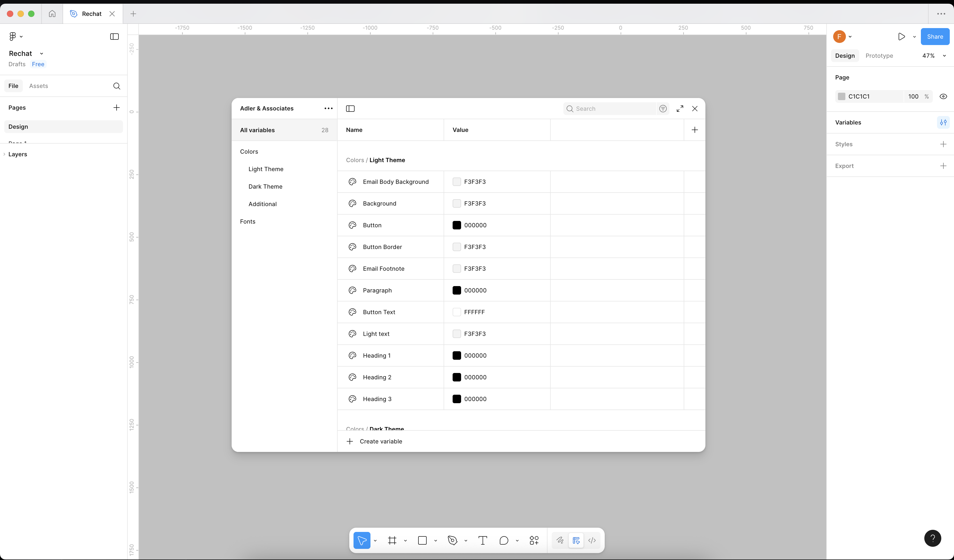Screen dimensions: 954x560
Task: Switch to Dev Mode toggle
Action: [x=592, y=540]
